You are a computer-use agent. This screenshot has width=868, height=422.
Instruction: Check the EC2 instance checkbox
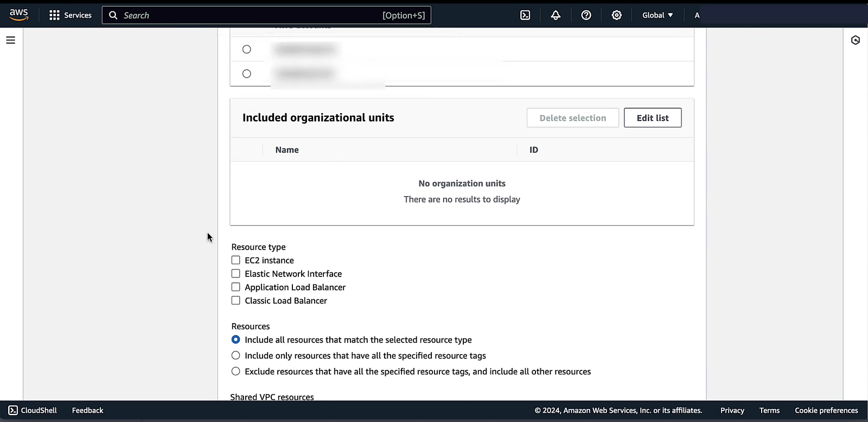235,260
